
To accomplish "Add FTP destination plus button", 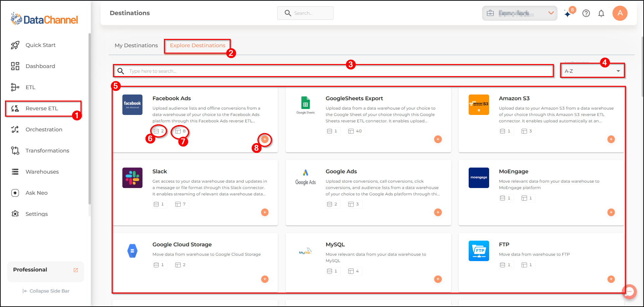I will (611, 279).
